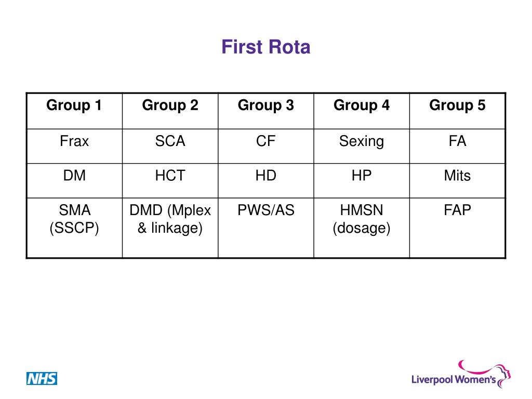
Task: Select the Group 3 column header
Action: click(x=265, y=111)
